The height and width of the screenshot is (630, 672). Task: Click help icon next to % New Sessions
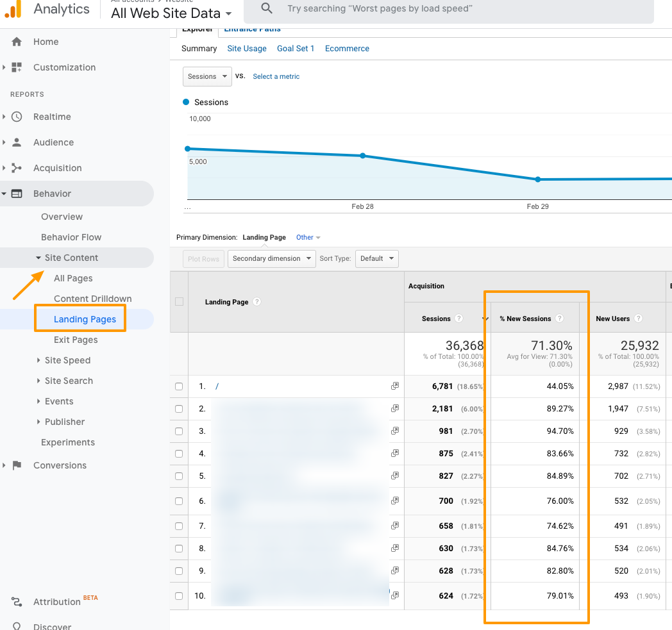coord(559,319)
